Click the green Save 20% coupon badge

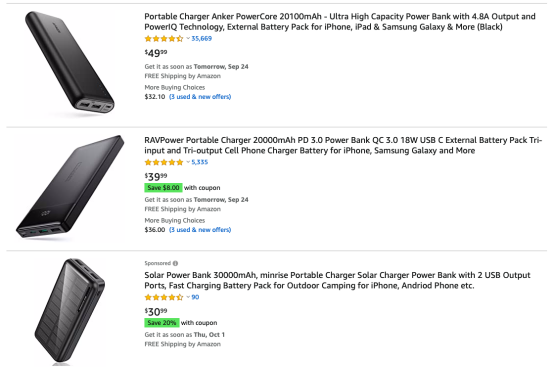162,323
